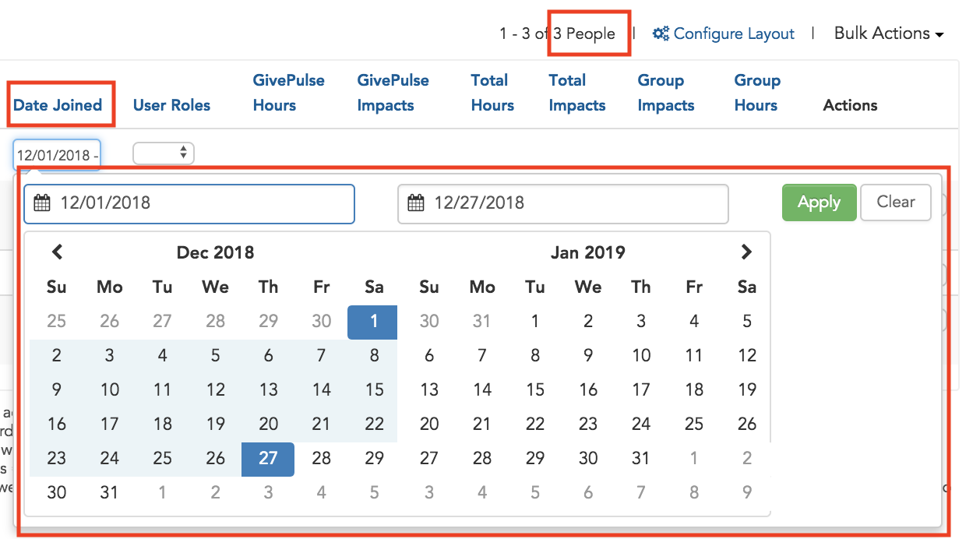Click the next month arrow

click(746, 252)
